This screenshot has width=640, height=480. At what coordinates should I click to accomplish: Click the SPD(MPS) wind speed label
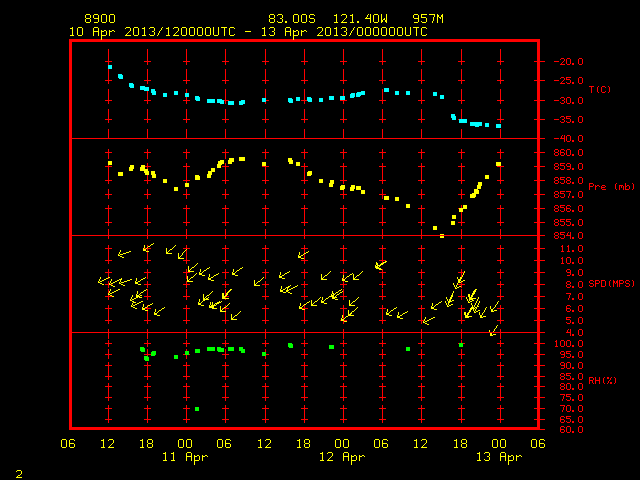pyautogui.click(x=611, y=283)
